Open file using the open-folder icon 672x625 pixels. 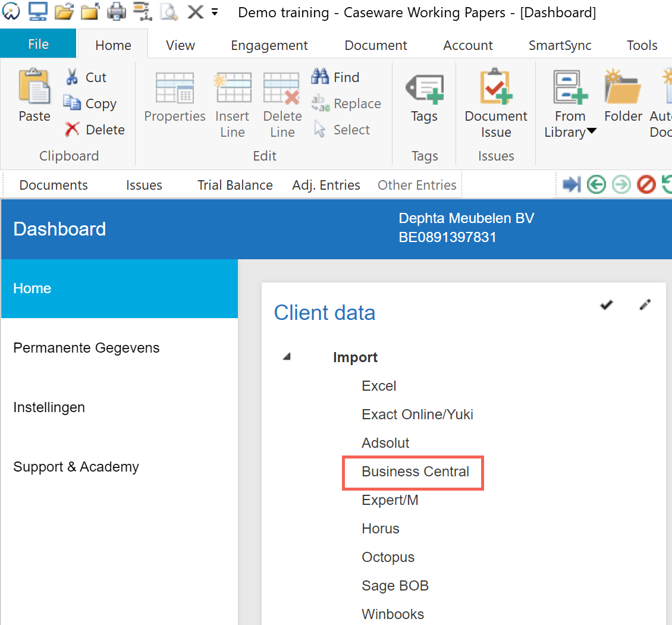pos(64,11)
